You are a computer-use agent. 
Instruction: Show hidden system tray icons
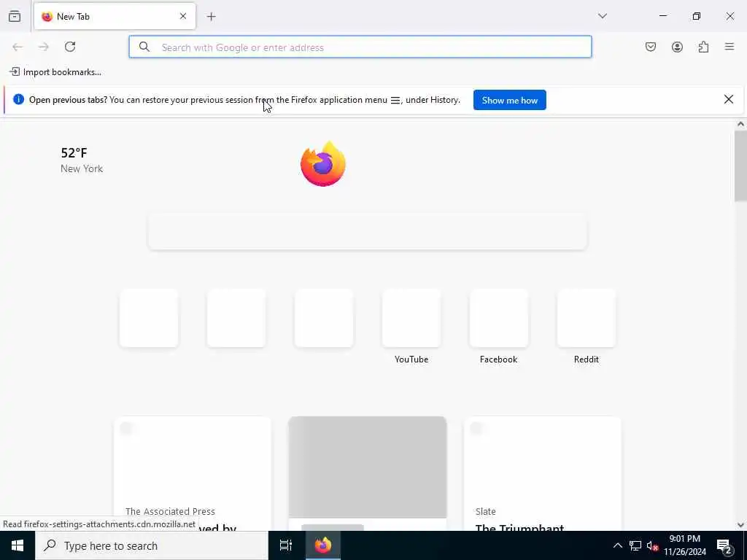pos(617,545)
